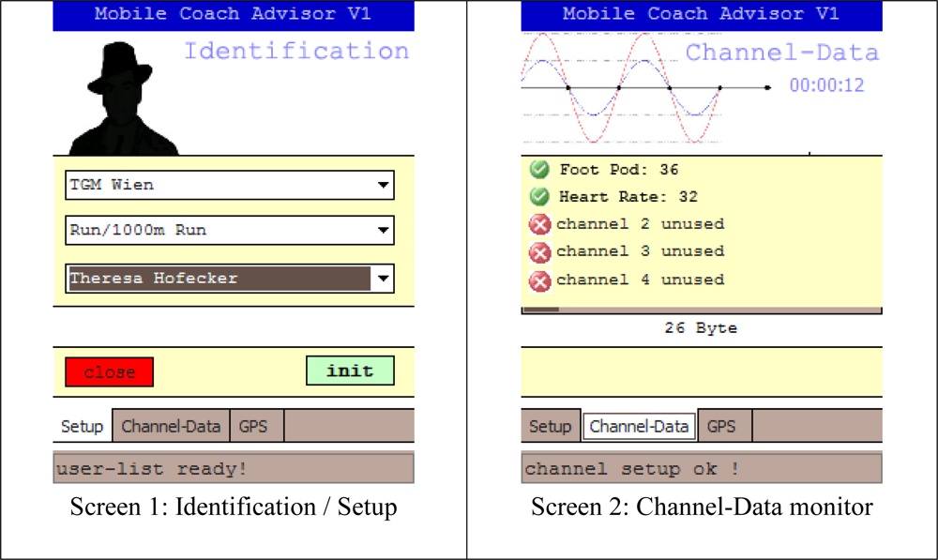
Task: Click the 'channel setup ok !' status field
Action: [701, 468]
